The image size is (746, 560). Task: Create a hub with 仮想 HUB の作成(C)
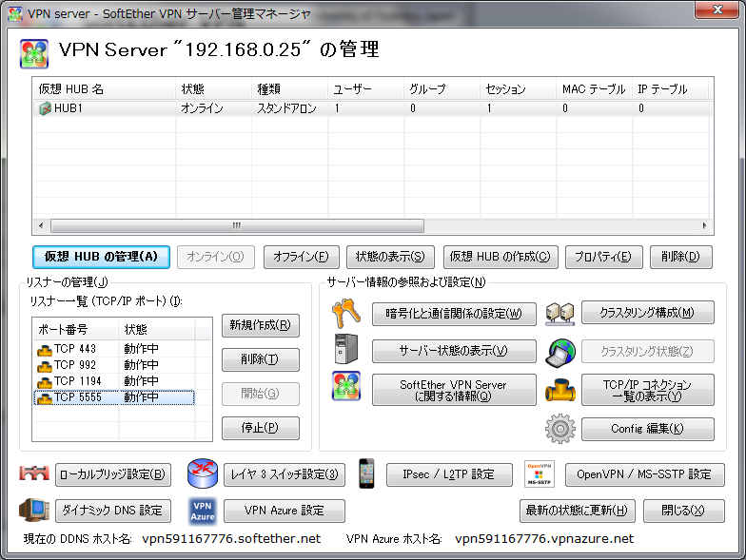coord(501,257)
